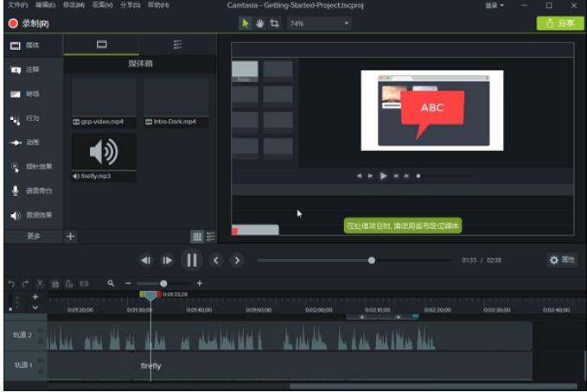Click the track height slider knob
Image resolution: width=587 pixels, height=392 pixels.
[x=10, y=309]
